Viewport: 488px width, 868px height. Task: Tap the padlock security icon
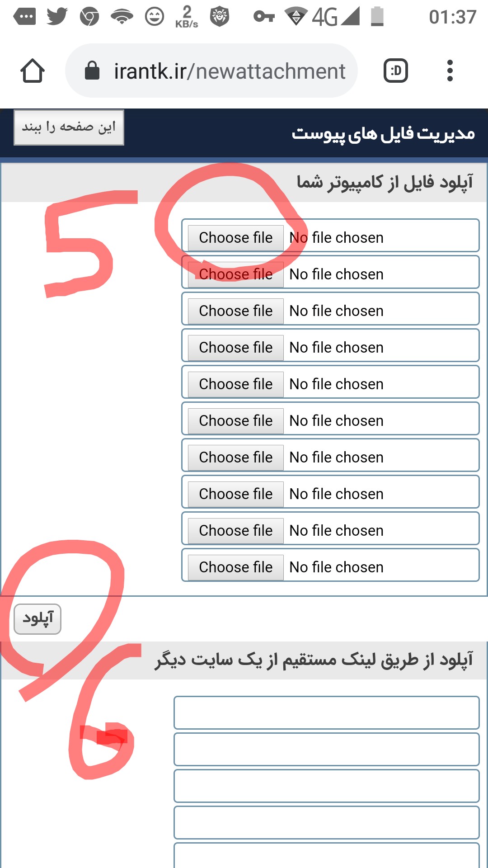[x=92, y=71]
